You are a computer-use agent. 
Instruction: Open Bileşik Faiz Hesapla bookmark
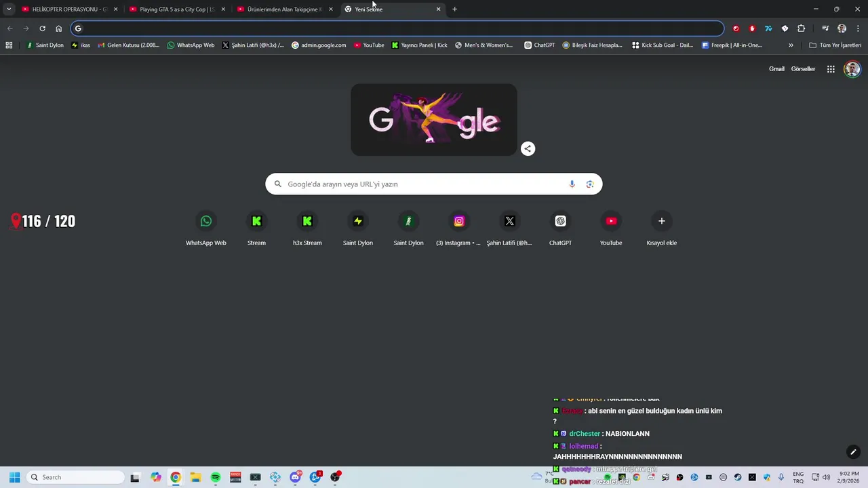592,45
